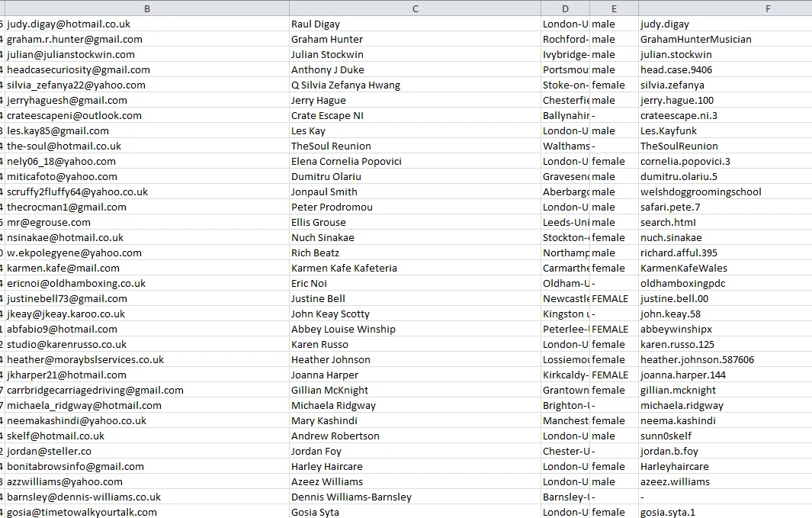812x518 pixels.
Task: Click the gosia.syta.1 username cell
Action: tap(668, 512)
